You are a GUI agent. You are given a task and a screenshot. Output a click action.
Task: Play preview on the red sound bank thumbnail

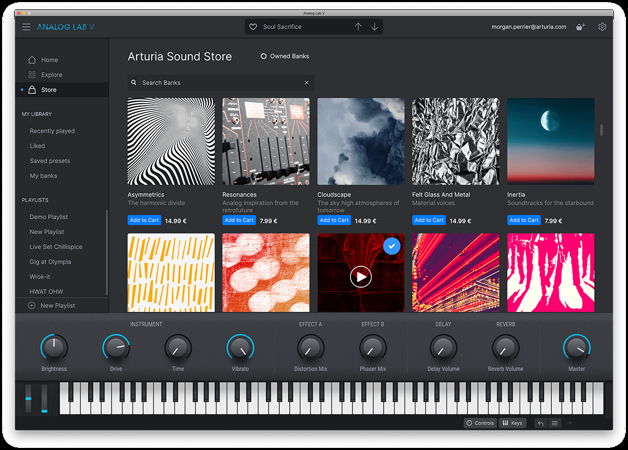(361, 276)
